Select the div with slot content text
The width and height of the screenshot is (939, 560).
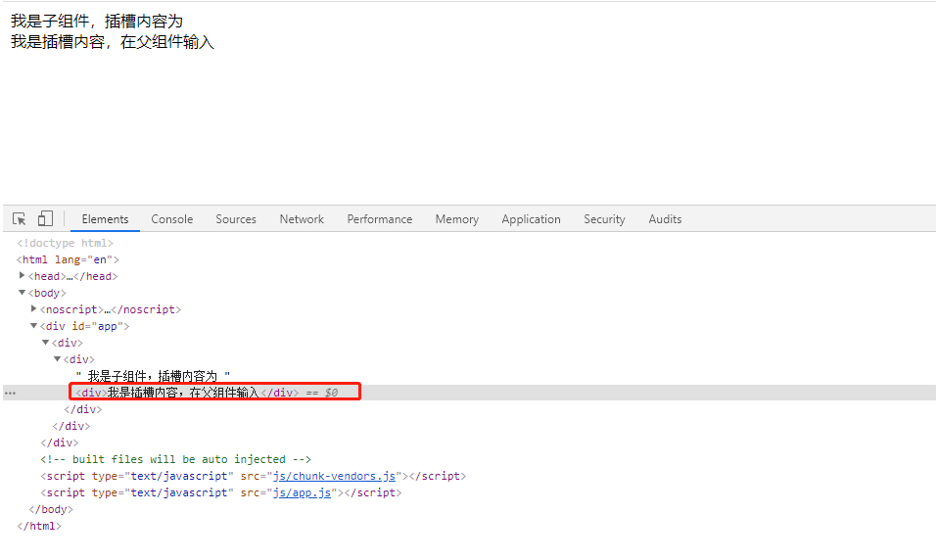click(187, 393)
